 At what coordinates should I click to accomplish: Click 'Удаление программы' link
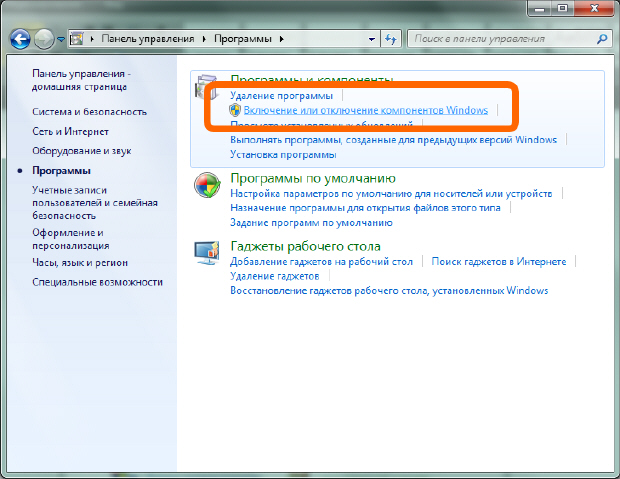click(x=282, y=96)
